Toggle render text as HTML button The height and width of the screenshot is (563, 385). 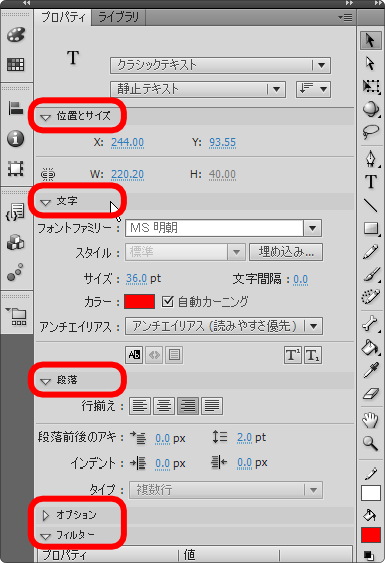click(154, 355)
